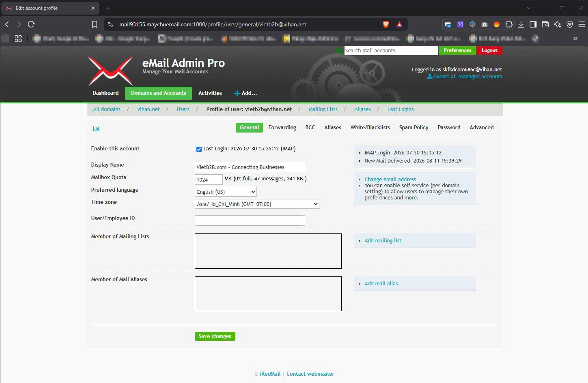Image resolution: width=588 pixels, height=383 pixels.
Task: Open the Brave Rewards triangle icon
Action: point(400,24)
